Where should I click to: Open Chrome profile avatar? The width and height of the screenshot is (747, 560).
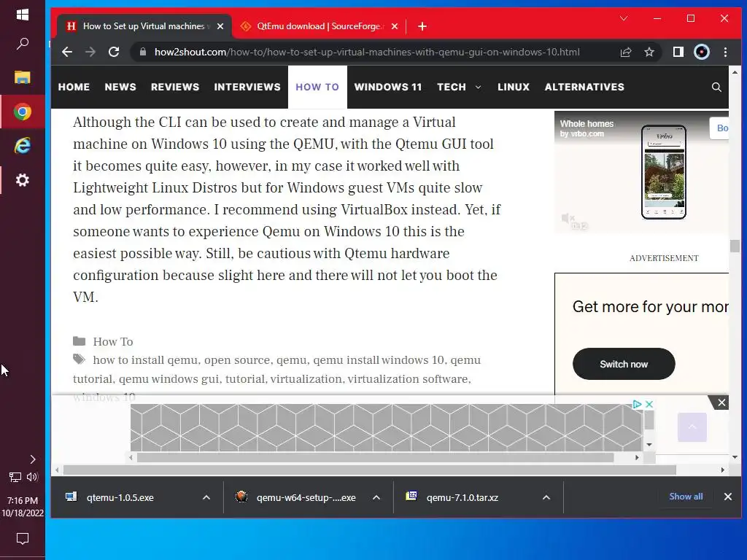pyautogui.click(x=702, y=52)
